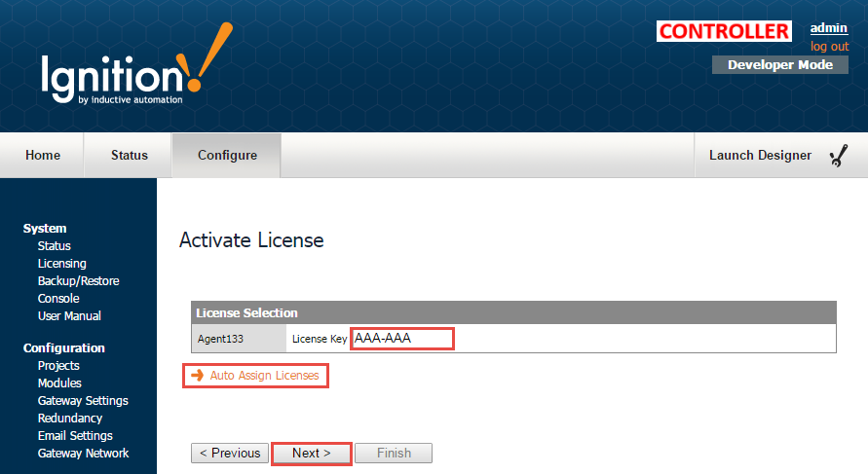This screenshot has height=474, width=868.
Task: Click the Previous button
Action: pyautogui.click(x=230, y=453)
